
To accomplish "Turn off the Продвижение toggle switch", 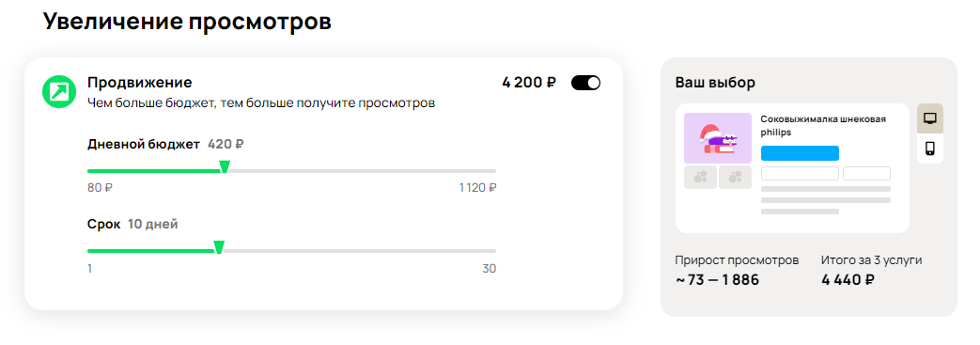I will (x=585, y=83).
